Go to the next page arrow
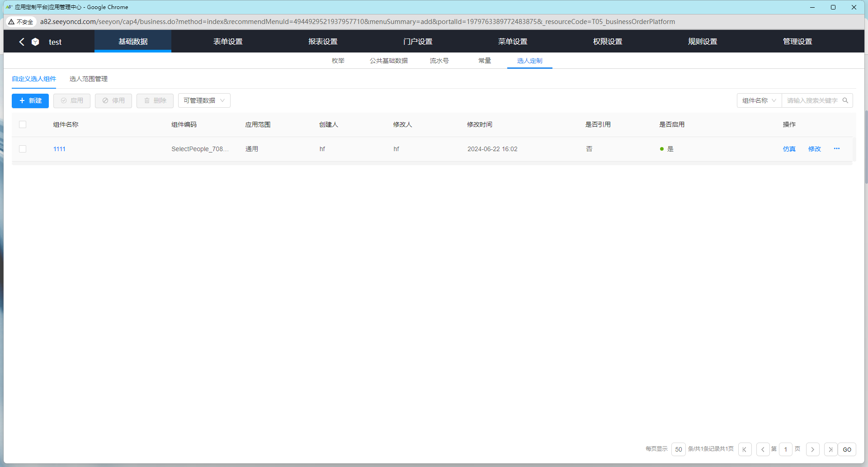 812,449
